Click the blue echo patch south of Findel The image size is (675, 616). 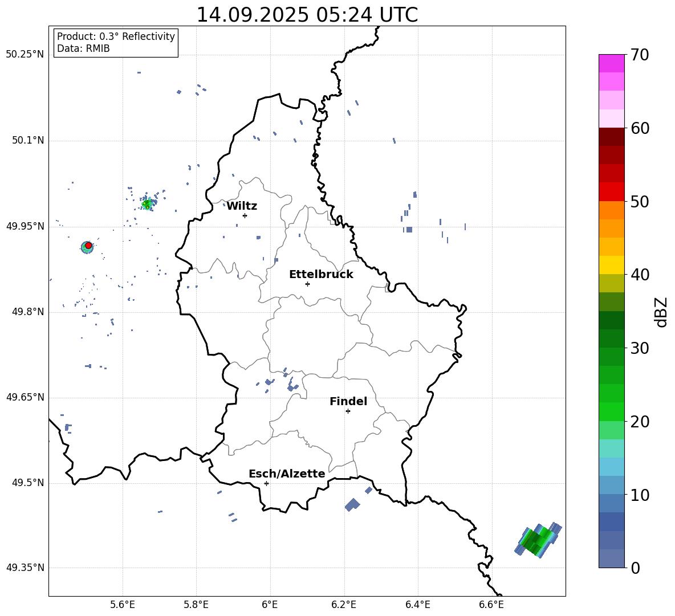coord(352,505)
